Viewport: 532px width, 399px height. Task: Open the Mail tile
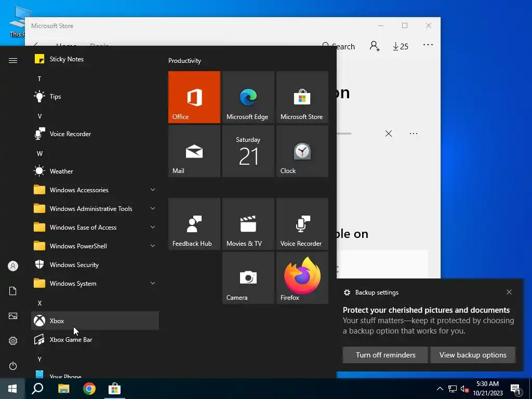pos(194,151)
